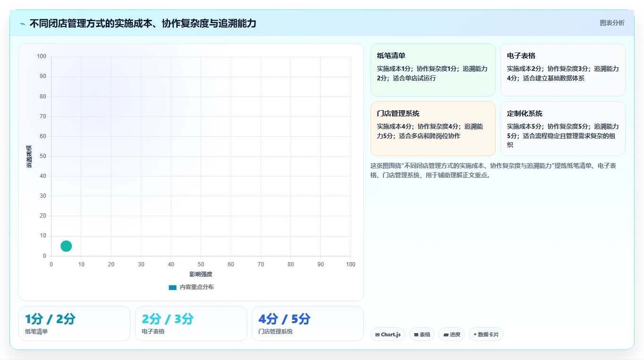Click the 覆盖规模 y-axis title
Screen dimensions: 644x360
coord(29,156)
